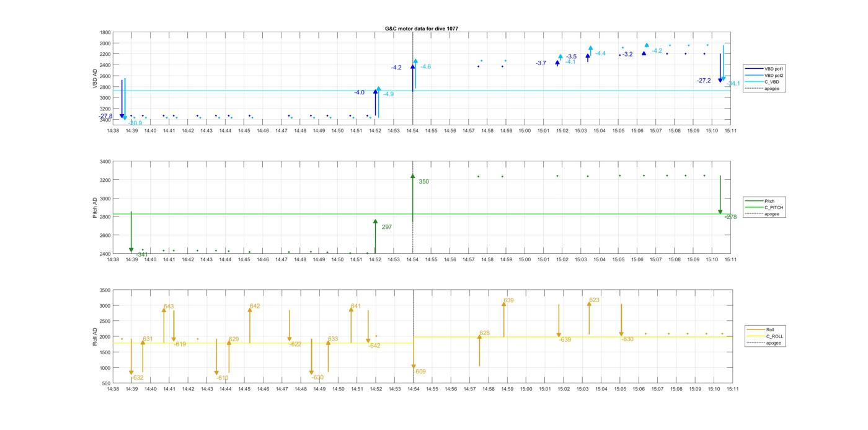This screenshot has height=430, width=868.
Task: Click the '629' roll data label
Action: [x=234, y=339]
